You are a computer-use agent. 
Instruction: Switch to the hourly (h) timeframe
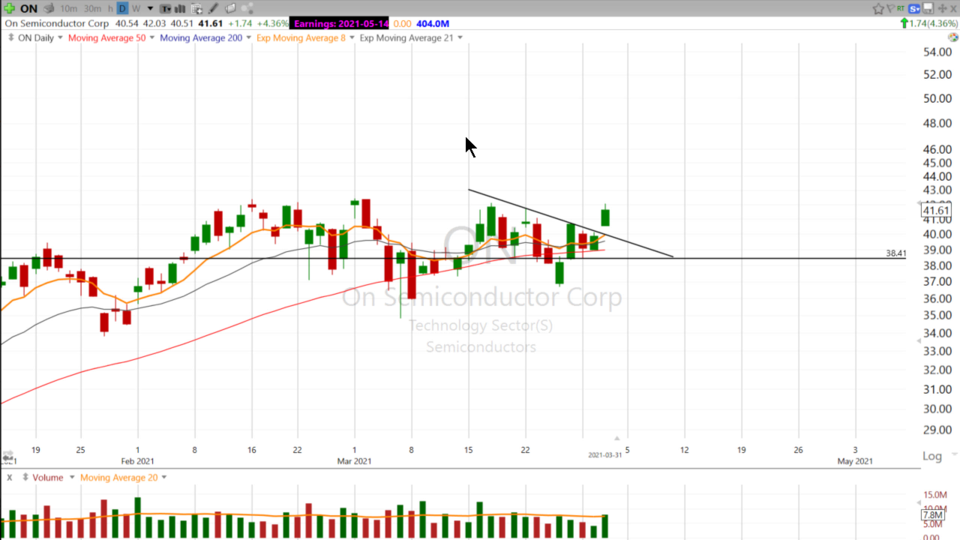[110, 9]
